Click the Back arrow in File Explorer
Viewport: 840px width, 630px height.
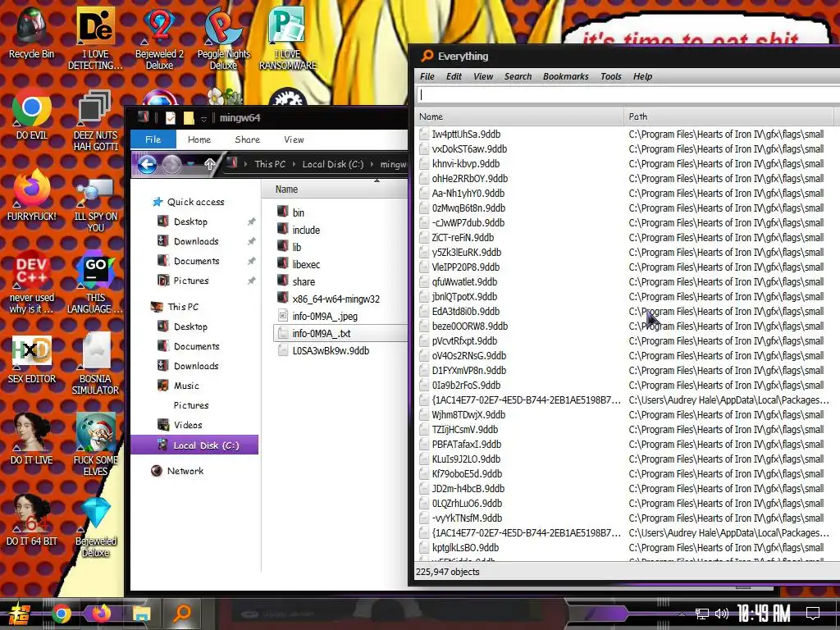point(147,164)
